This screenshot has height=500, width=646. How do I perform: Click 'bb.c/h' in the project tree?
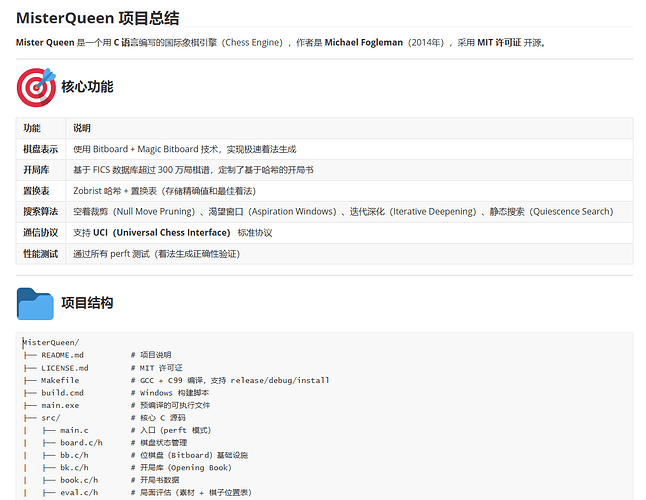(74, 455)
